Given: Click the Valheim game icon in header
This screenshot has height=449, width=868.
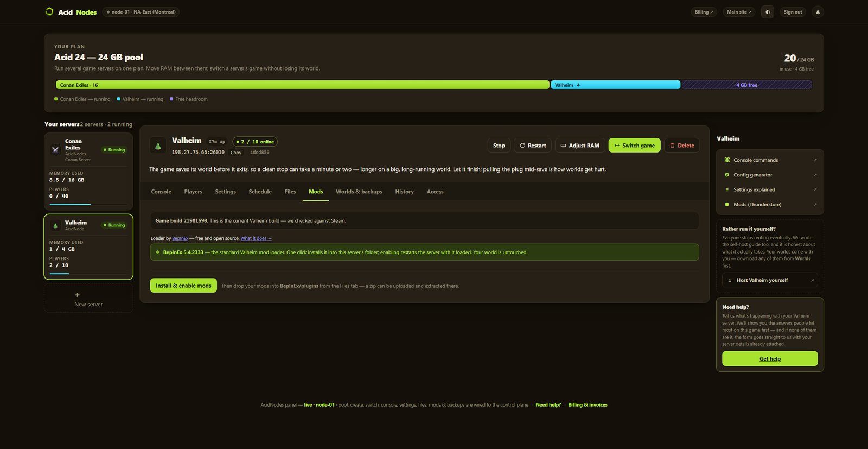Looking at the screenshot, I should point(158,146).
